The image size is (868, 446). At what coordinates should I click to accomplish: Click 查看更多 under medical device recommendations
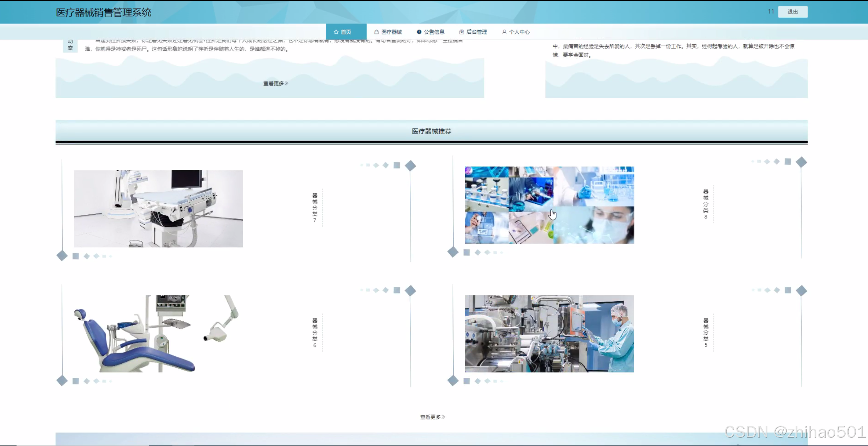click(430, 417)
